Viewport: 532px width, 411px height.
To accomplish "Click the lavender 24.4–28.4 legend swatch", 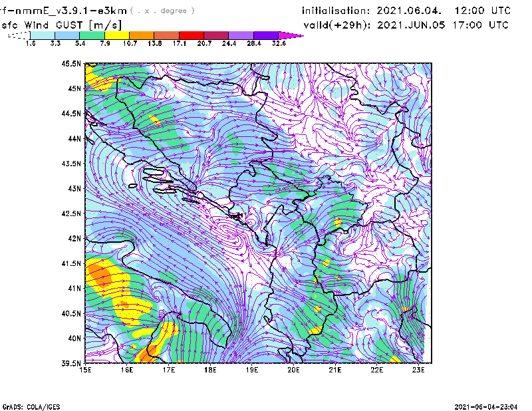I will tap(241, 35).
